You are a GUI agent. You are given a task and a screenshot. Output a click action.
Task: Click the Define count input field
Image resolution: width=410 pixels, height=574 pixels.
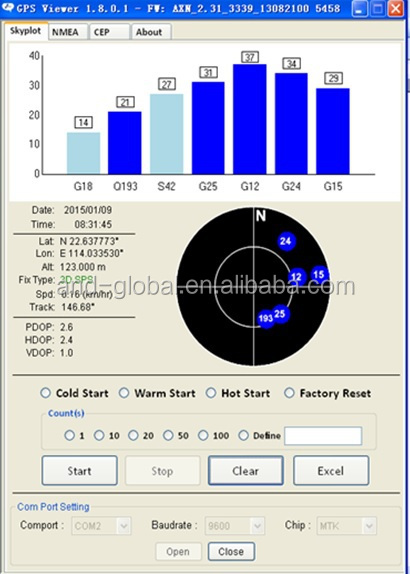pyautogui.click(x=323, y=436)
